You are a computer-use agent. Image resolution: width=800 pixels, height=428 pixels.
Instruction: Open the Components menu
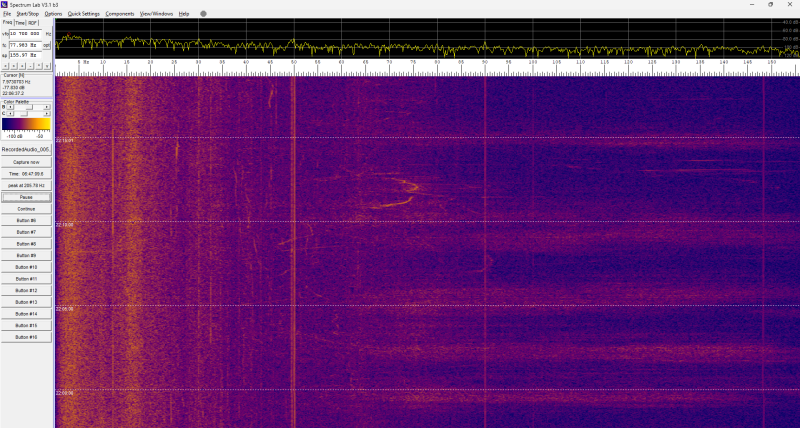pyautogui.click(x=120, y=14)
